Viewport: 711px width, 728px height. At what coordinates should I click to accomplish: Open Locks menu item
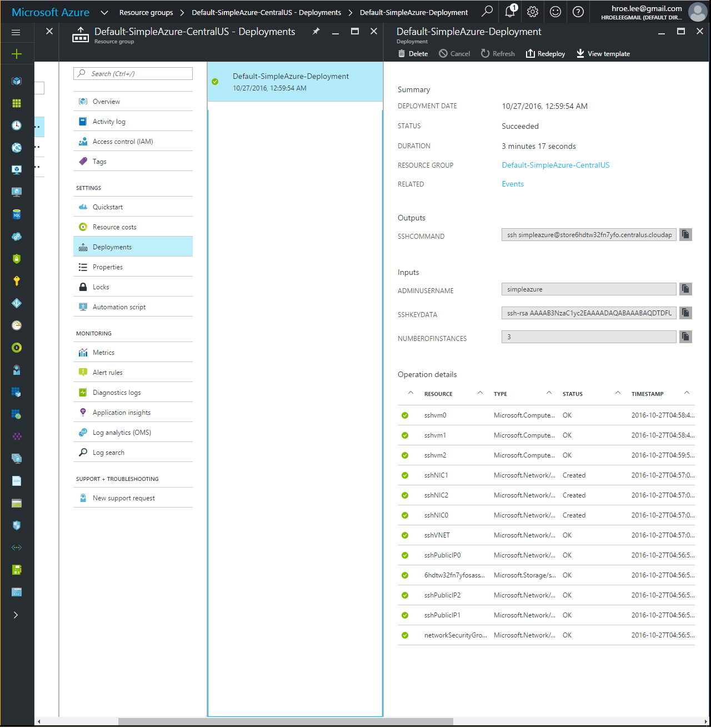pos(133,287)
